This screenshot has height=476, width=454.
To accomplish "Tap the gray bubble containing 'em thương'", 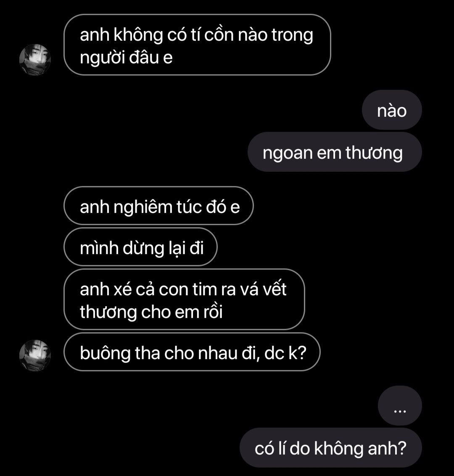I will tap(335, 152).
